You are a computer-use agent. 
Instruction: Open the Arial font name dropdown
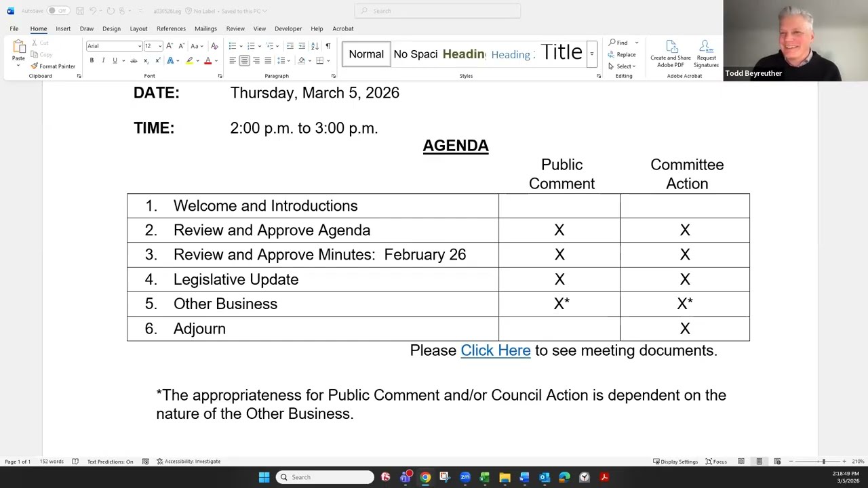tap(140, 46)
